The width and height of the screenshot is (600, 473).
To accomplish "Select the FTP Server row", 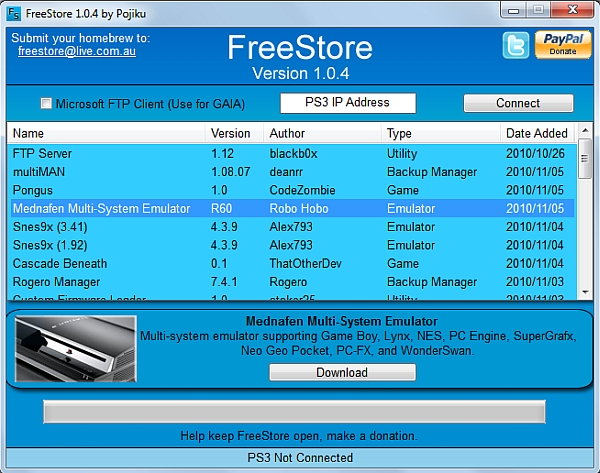I will [292, 153].
